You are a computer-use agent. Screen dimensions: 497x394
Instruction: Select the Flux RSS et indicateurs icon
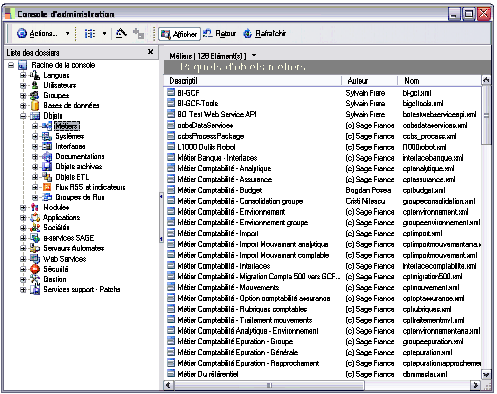click(x=47, y=187)
